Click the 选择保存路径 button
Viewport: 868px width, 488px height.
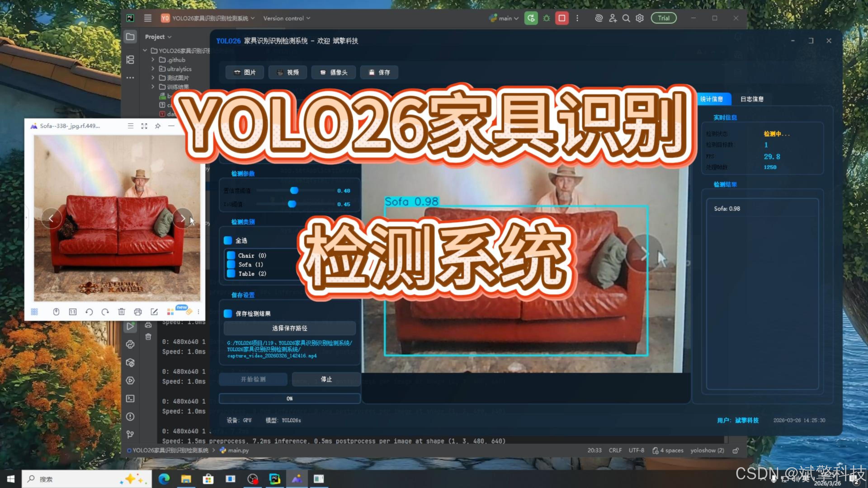click(x=290, y=328)
